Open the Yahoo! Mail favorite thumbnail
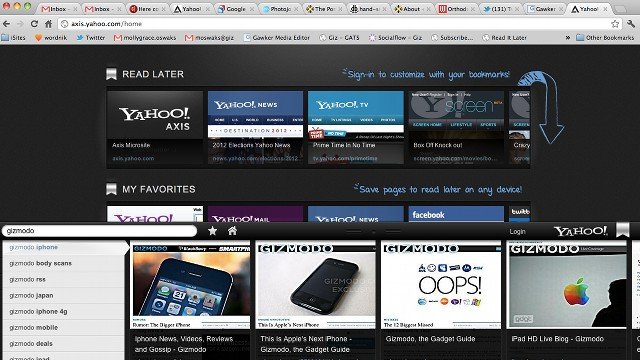This screenshot has height=360, width=640. (256, 214)
